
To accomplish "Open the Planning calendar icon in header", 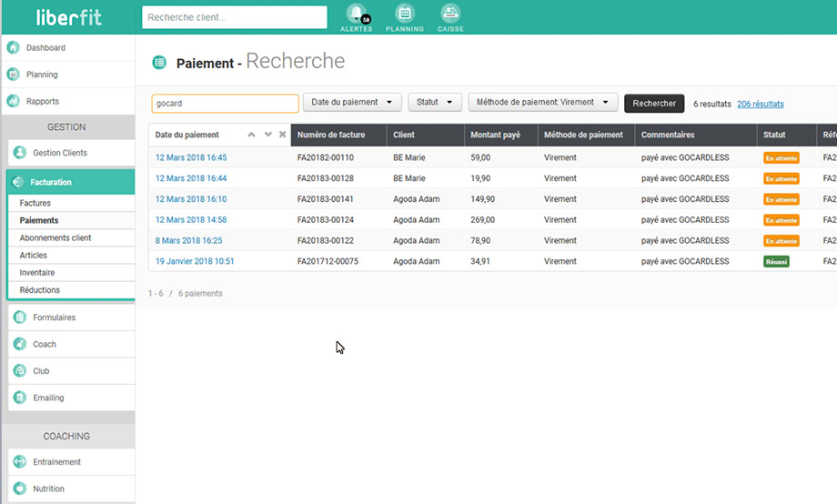I will click(x=405, y=14).
